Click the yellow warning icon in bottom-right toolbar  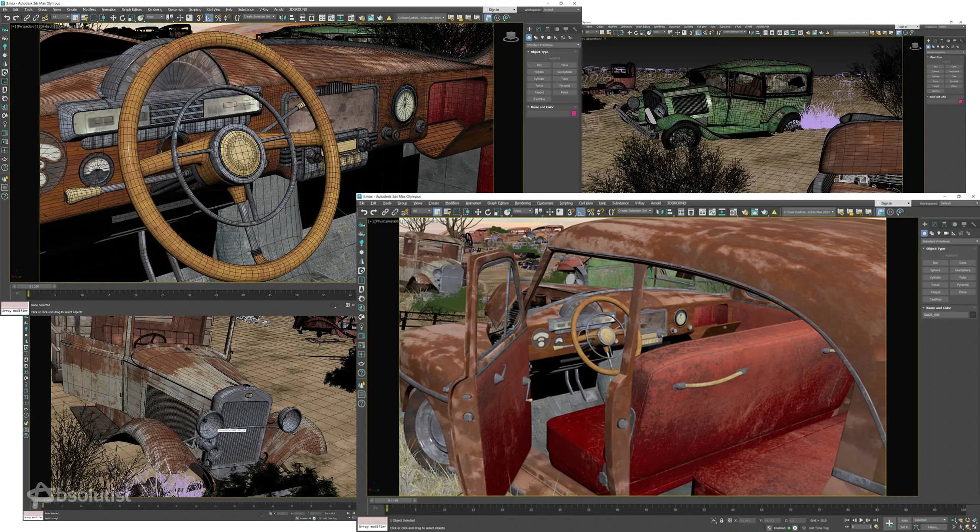[x=774, y=212]
